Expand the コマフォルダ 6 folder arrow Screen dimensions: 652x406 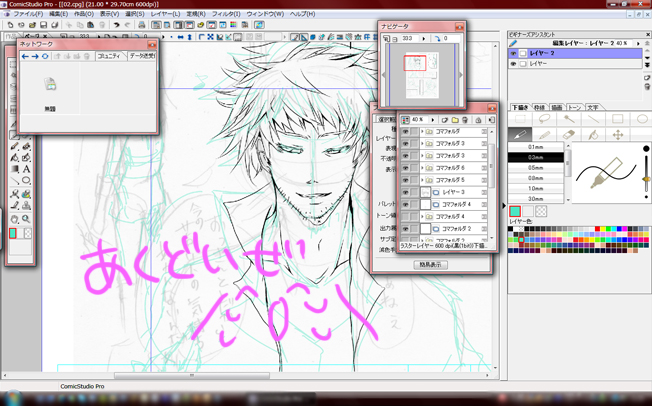click(422, 168)
